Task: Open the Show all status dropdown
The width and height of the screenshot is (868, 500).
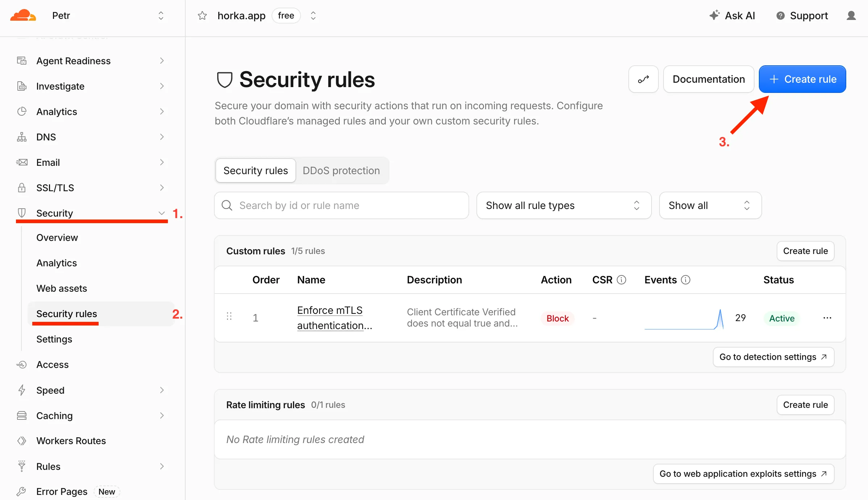Action: coord(710,205)
